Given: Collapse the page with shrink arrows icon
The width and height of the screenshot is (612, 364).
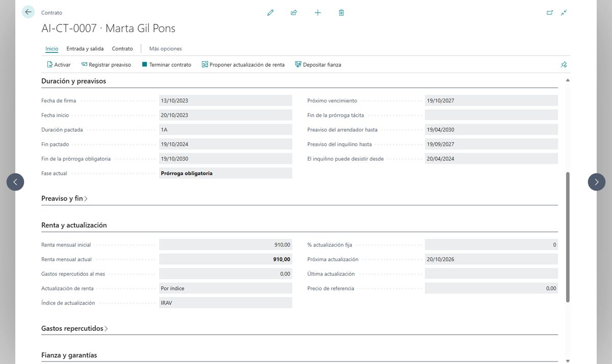Looking at the screenshot, I should [564, 13].
